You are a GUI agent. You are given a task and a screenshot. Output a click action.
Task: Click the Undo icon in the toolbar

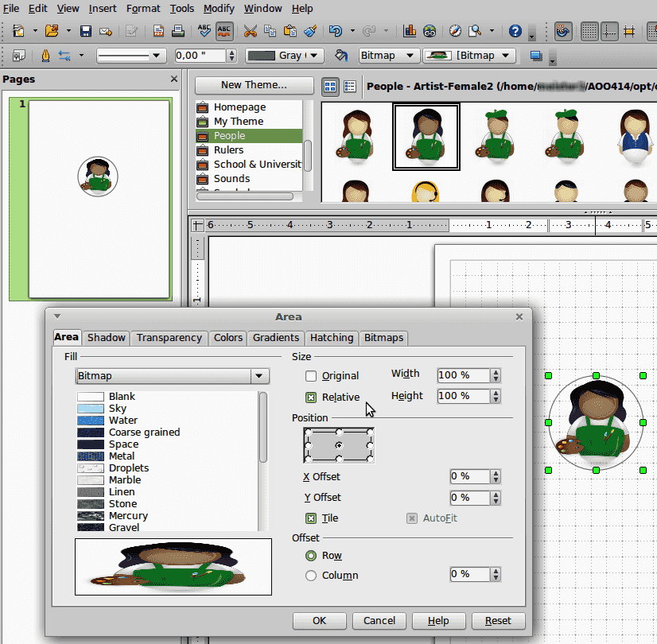pyautogui.click(x=335, y=32)
